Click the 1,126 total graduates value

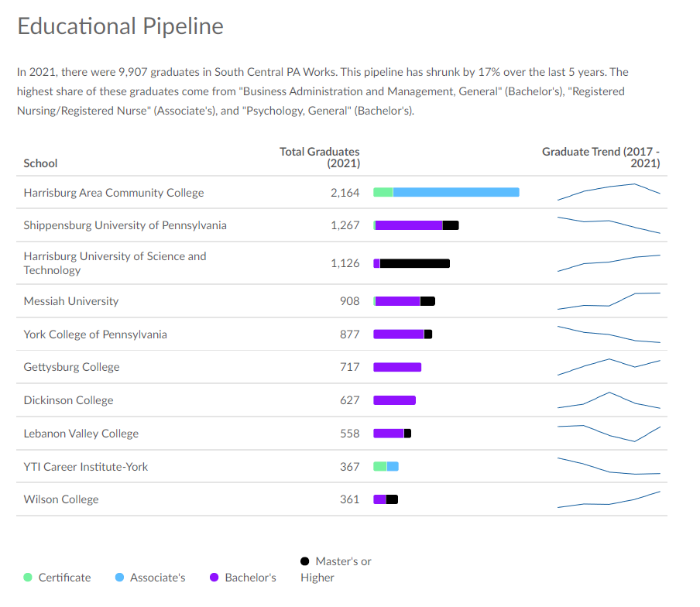pyautogui.click(x=345, y=263)
